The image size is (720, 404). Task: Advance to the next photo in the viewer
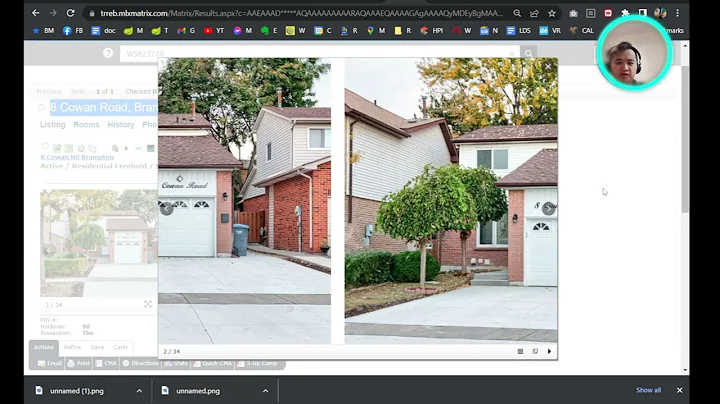[548, 208]
